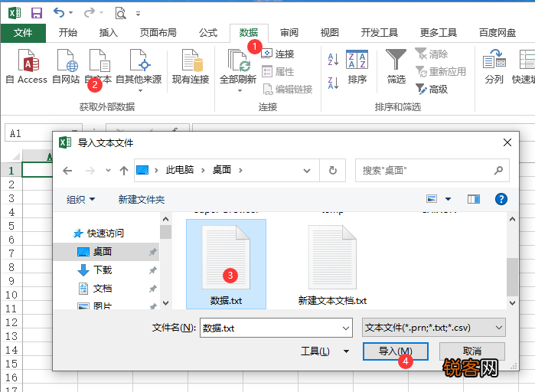Click the sort ascending A-Z icon
Image resolution: width=535 pixels, height=392 pixels.
(333, 60)
